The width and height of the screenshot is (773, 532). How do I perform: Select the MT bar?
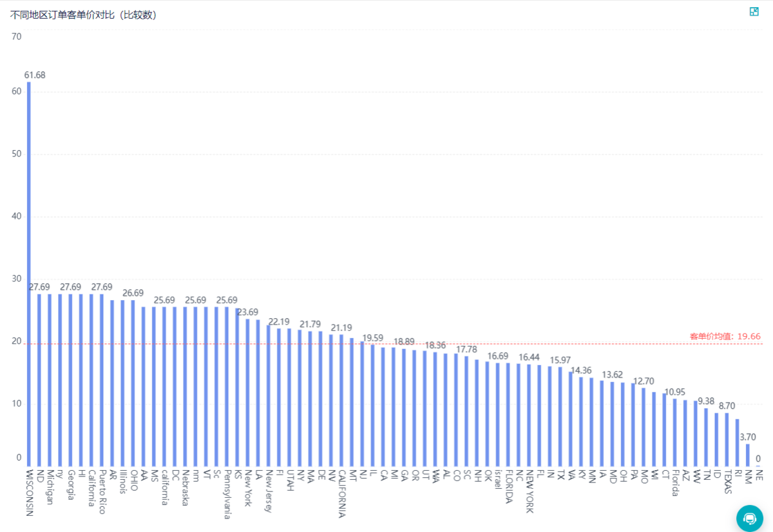(x=352, y=402)
